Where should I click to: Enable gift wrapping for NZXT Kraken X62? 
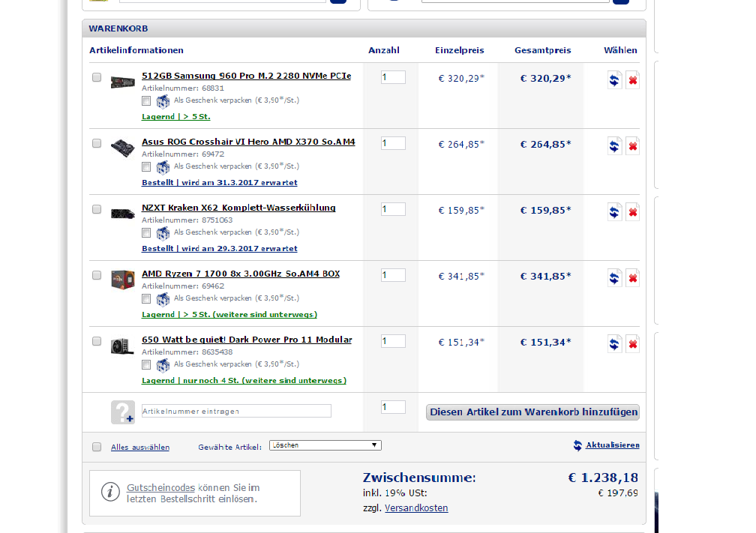(146, 232)
